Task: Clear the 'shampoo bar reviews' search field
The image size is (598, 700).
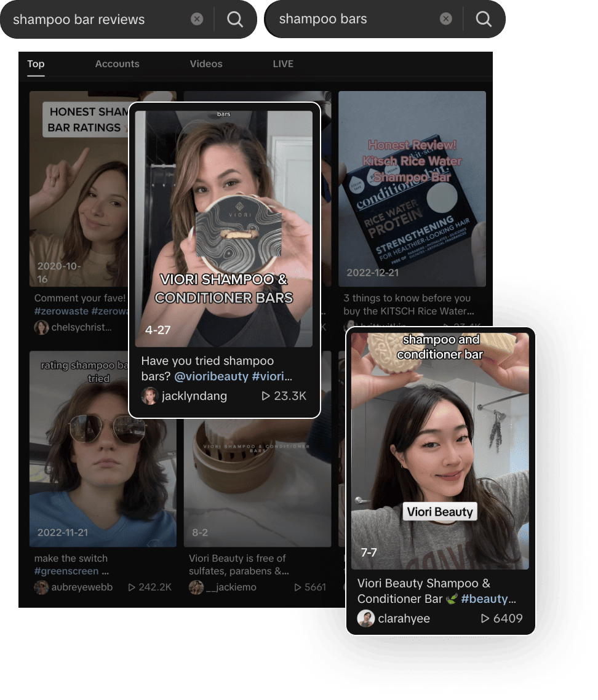Action: pos(197,19)
